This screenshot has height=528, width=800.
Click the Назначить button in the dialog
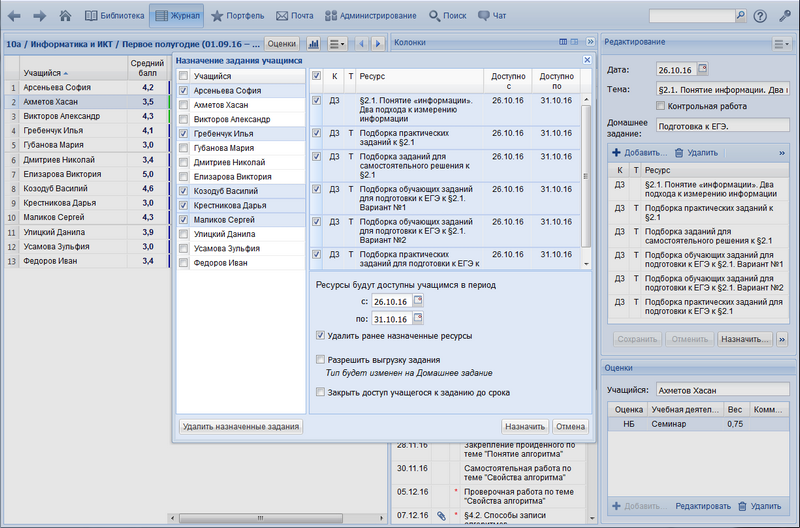point(525,426)
